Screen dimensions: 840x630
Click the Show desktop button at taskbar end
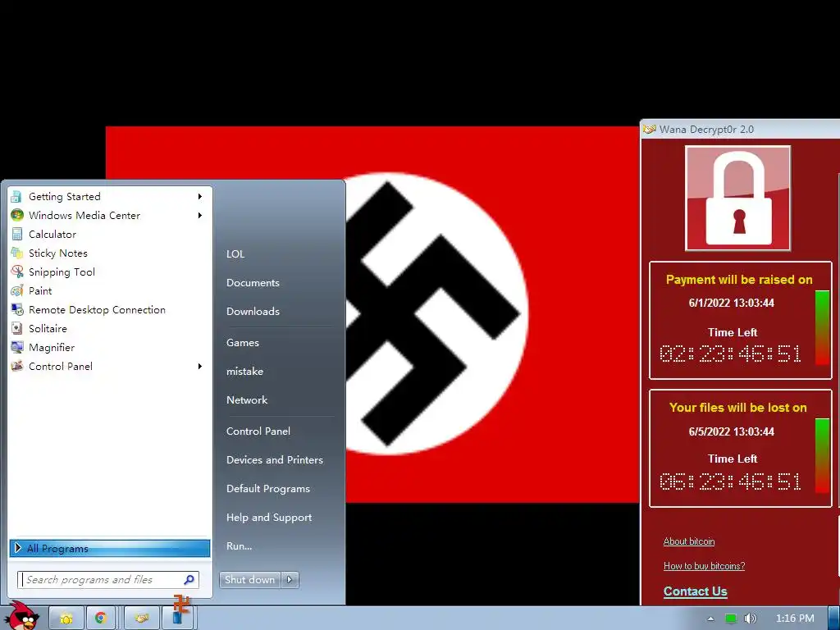click(x=834, y=619)
